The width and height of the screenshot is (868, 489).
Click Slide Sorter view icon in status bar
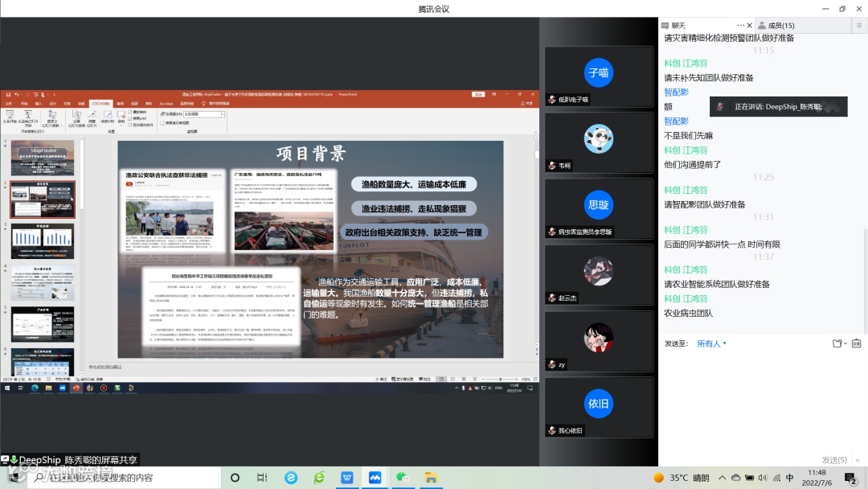click(452, 380)
